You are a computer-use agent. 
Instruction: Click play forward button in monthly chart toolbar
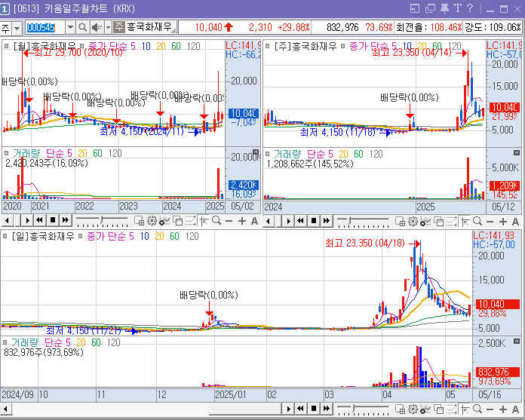click(x=27, y=220)
